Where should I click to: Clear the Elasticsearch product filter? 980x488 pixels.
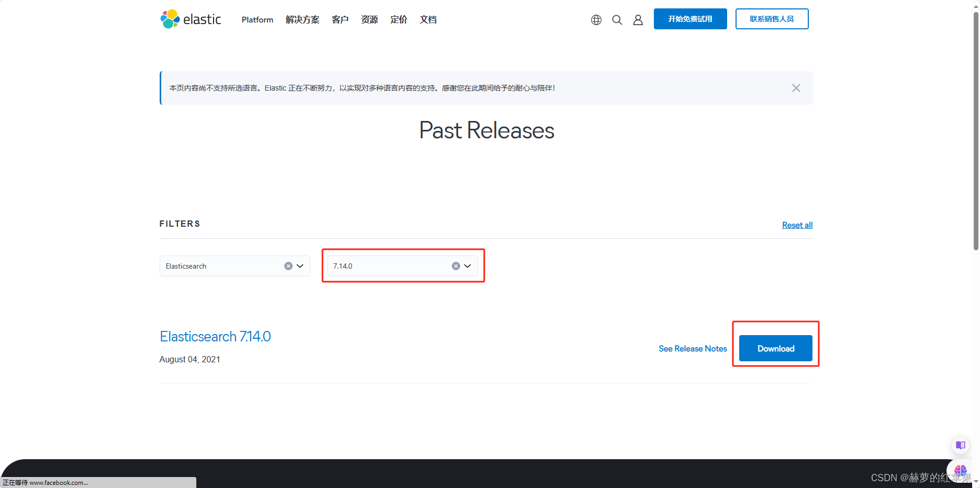tap(288, 266)
